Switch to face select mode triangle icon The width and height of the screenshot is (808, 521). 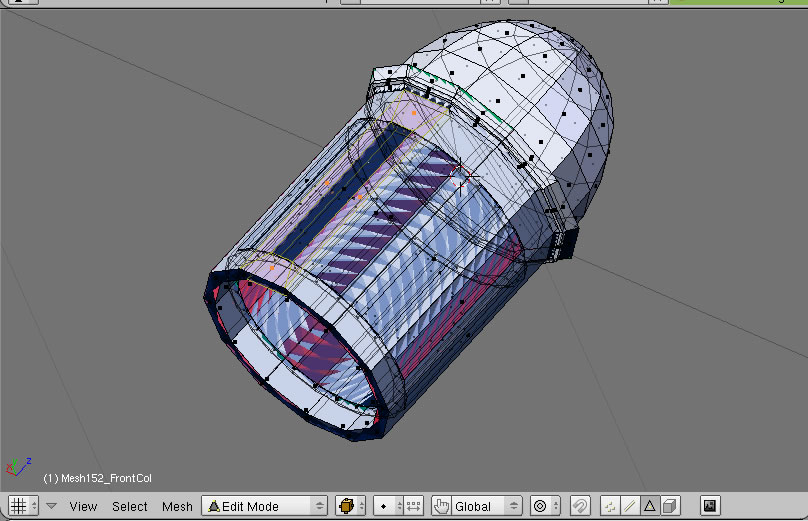649,506
